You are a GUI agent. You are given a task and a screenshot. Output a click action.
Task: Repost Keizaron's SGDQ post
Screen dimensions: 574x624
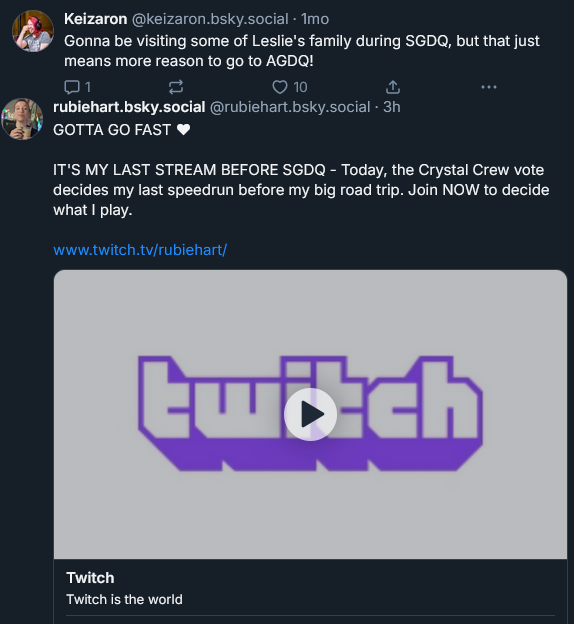[x=176, y=87]
